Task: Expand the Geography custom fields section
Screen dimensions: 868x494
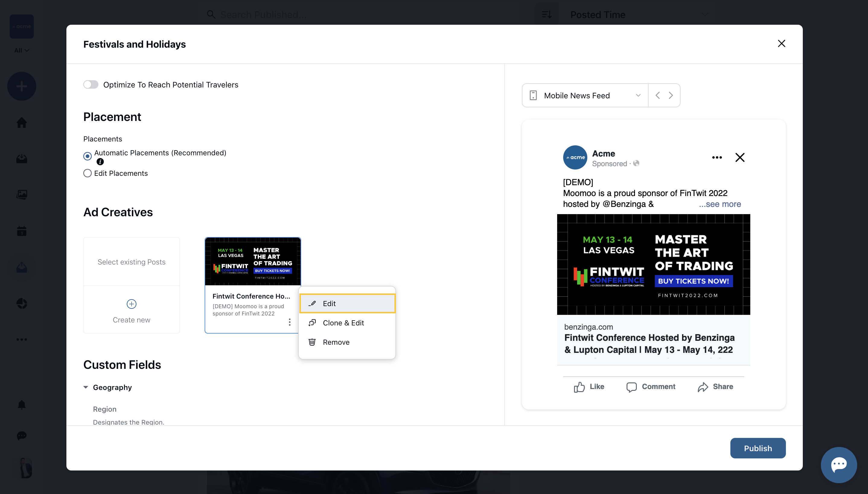Action: (x=86, y=387)
